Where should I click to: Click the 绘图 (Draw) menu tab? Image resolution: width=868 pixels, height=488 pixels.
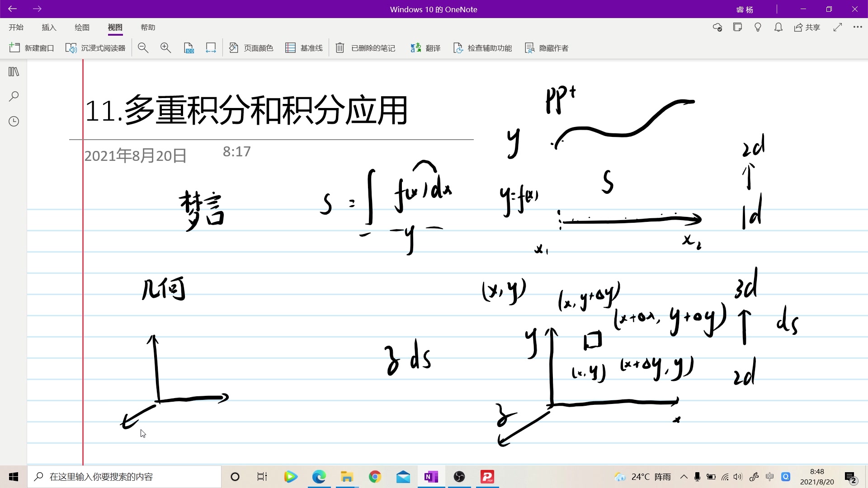82,27
